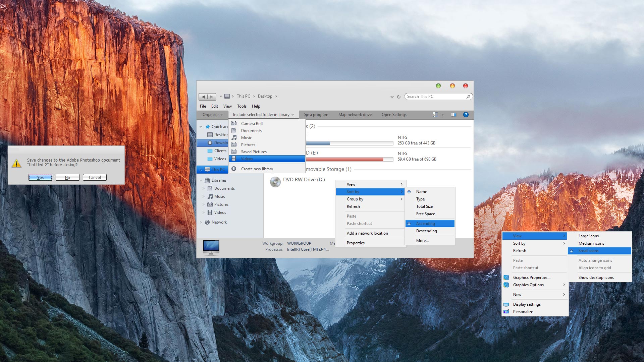This screenshot has height=362, width=644.
Task: Select the medium icons view option
Action: (591, 243)
